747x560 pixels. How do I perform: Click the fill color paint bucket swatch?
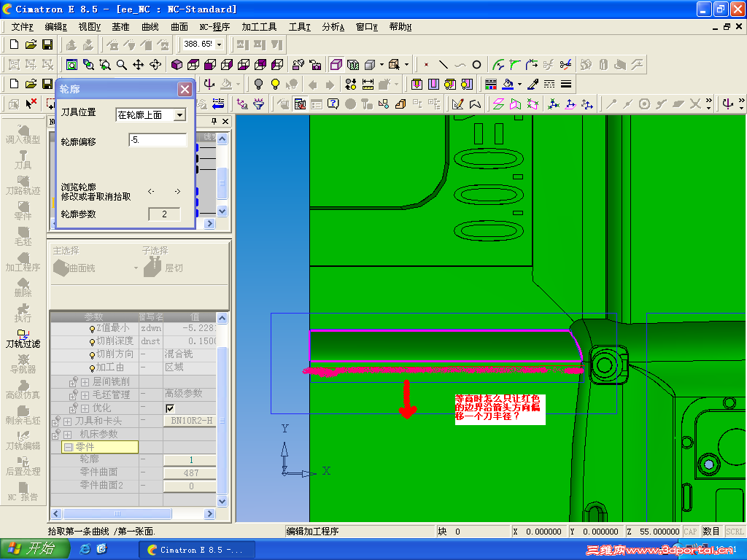click(508, 85)
